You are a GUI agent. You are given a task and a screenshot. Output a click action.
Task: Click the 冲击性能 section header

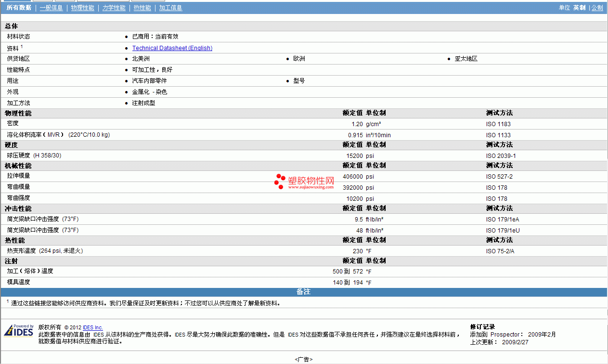pyautogui.click(x=18, y=209)
